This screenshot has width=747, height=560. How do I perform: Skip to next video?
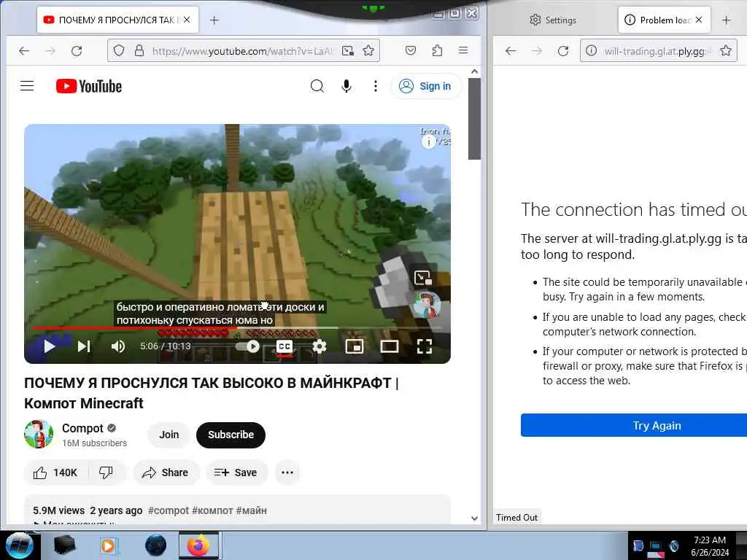click(x=84, y=346)
